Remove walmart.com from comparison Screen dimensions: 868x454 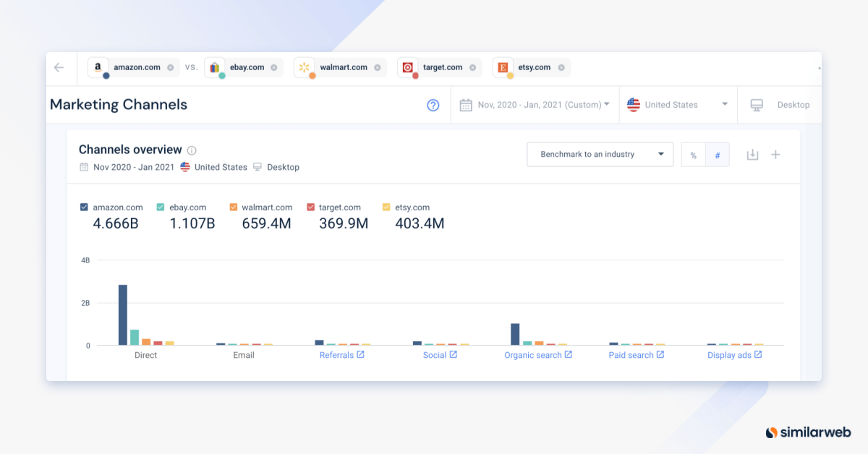(377, 67)
